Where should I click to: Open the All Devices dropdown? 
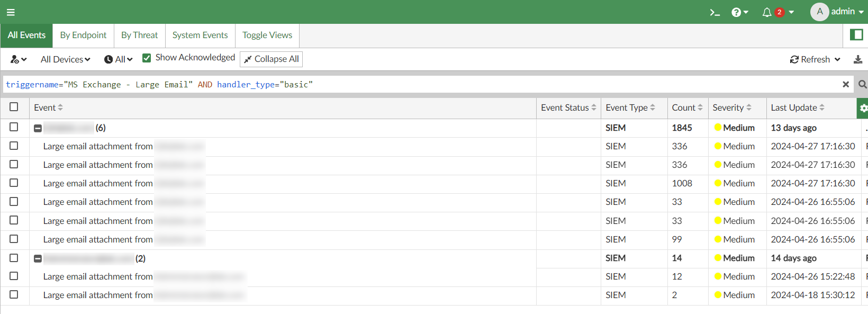tap(65, 59)
